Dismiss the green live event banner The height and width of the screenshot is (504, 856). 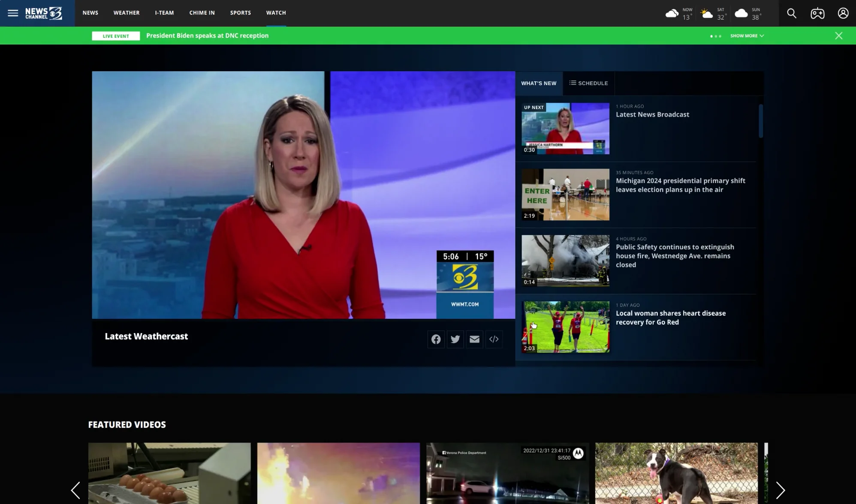coord(838,36)
